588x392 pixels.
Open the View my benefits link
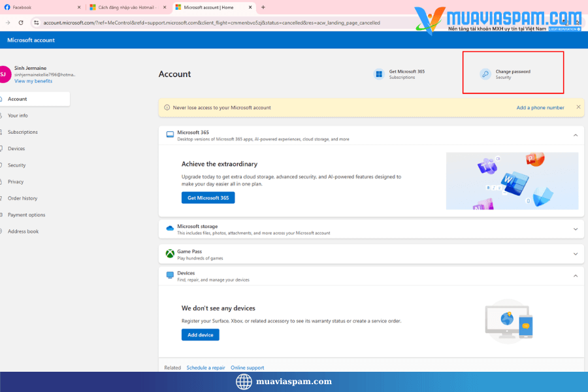(33, 81)
